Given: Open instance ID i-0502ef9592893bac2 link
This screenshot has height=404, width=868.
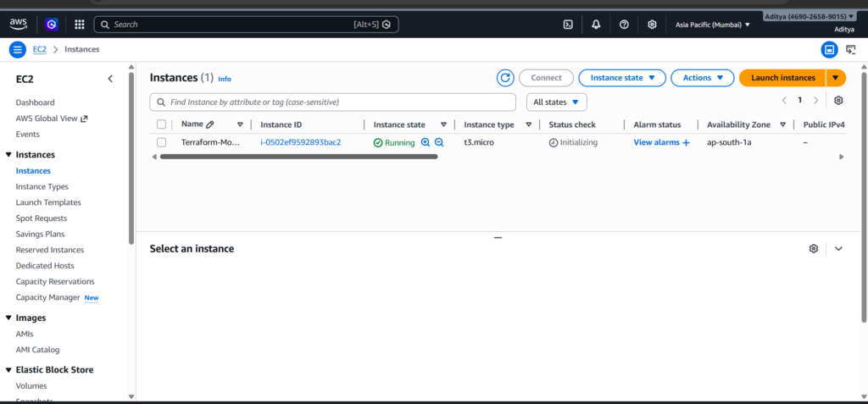Looking at the screenshot, I should point(300,142).
